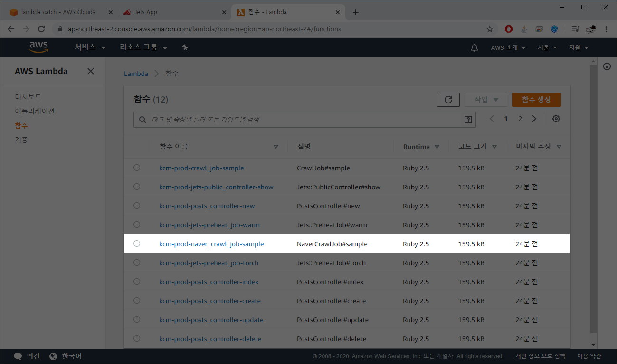Viewport: 617px width, 364px height.
Task: Close the AWS Lambda sidebar with X
Action: (x=91, y=71)
